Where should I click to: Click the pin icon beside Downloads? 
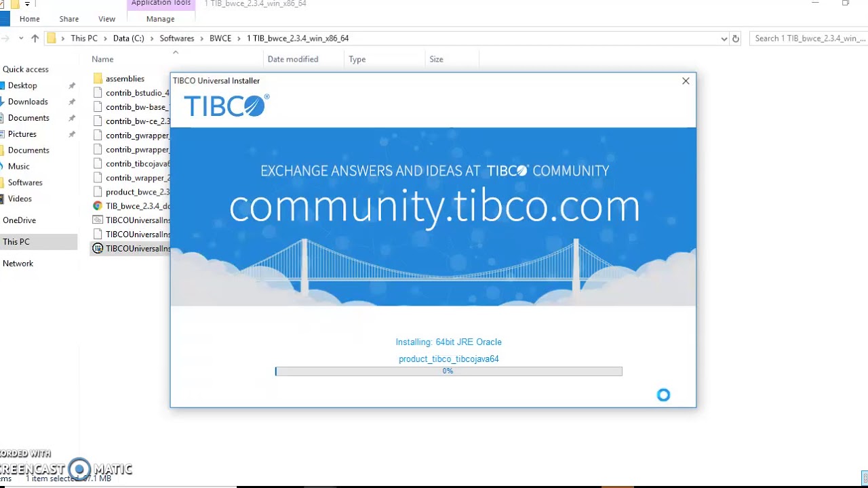[72, 102]
